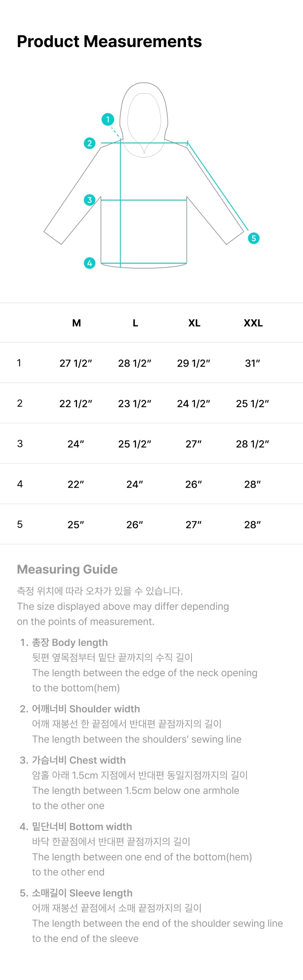
Task: Click teal marker 4 at the hem
Action: coord(90,263)
